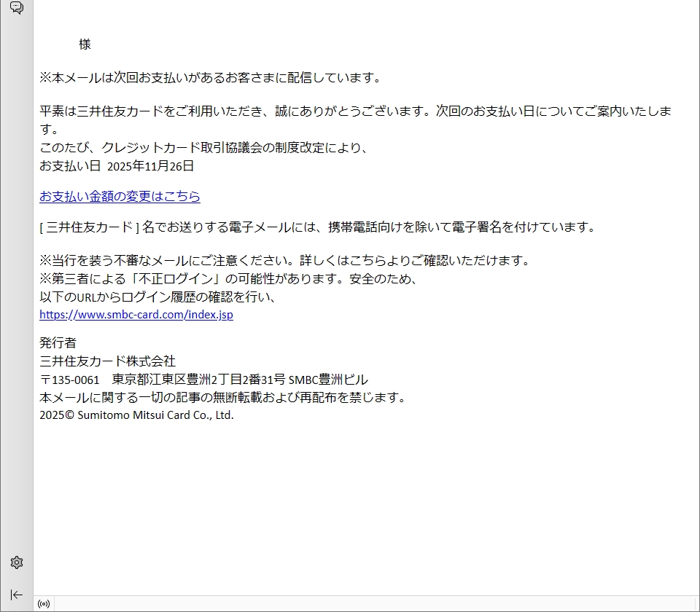This screenshot has height=612, width=700.
Task: Click the 三井住友カード株式会社 company name line
Action: point(107,361)
